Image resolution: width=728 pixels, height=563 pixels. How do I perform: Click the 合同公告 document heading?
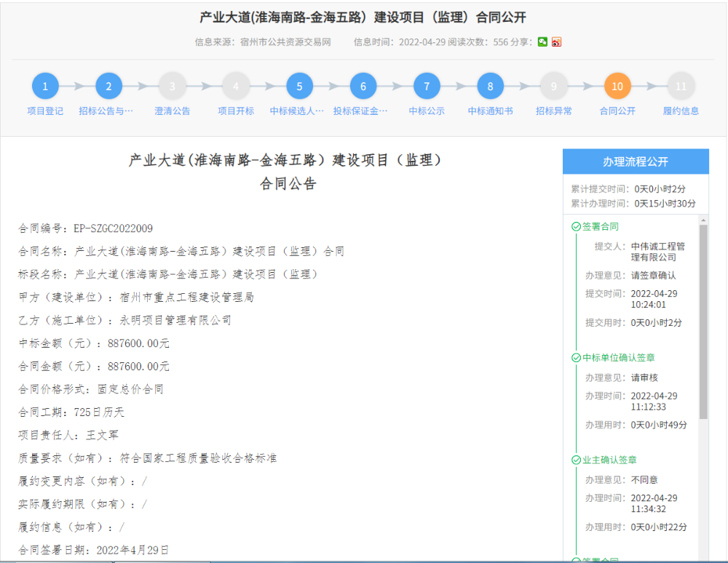click(288, 183)
